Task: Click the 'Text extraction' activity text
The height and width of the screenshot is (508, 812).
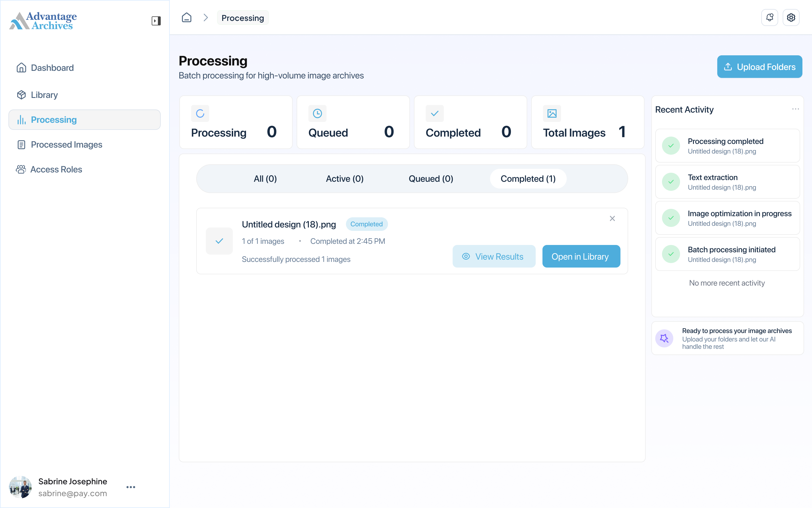Action: [x=713, y=178]
